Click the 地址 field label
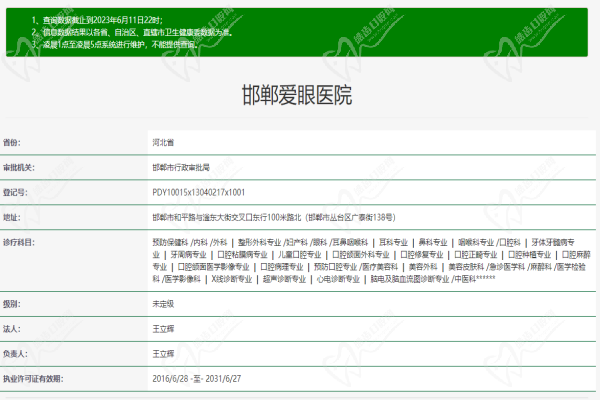This screenshot has height=400, width=600. (x=12, y=218)
